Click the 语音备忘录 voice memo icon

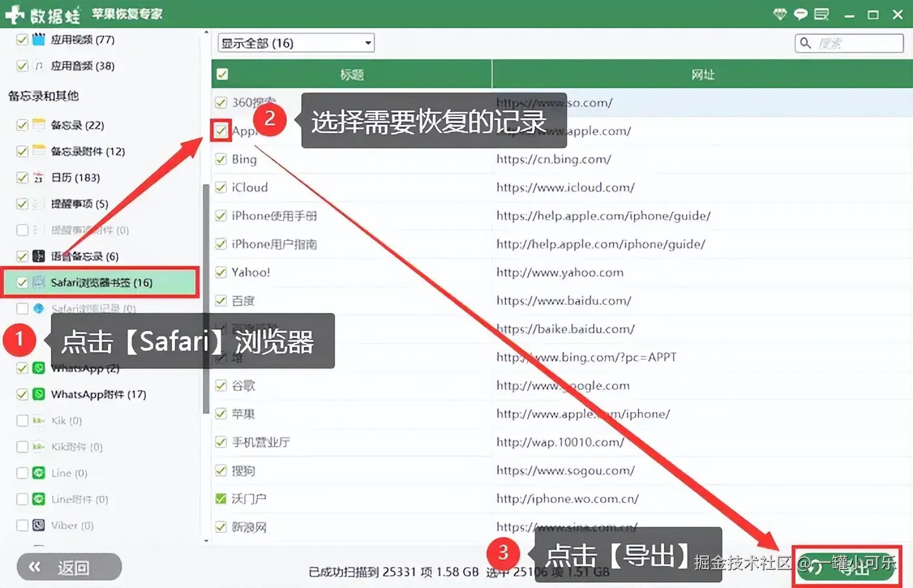click(x=38, y=256)
